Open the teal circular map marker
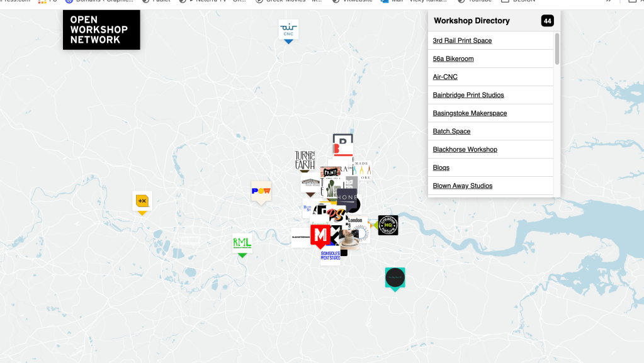This screenshot has height=363, width=644. pyautogui.click(x=395, y=277)
